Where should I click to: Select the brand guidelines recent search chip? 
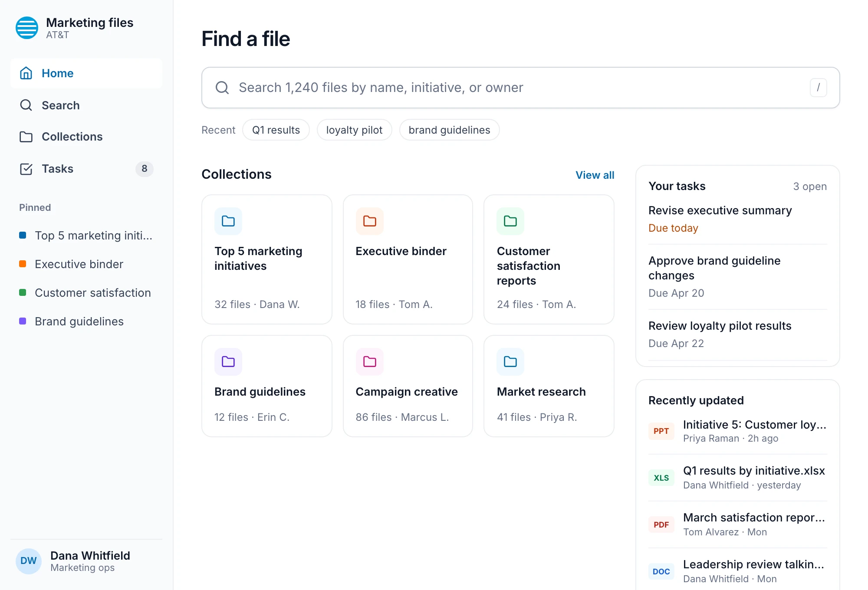(x=449, y=130)
